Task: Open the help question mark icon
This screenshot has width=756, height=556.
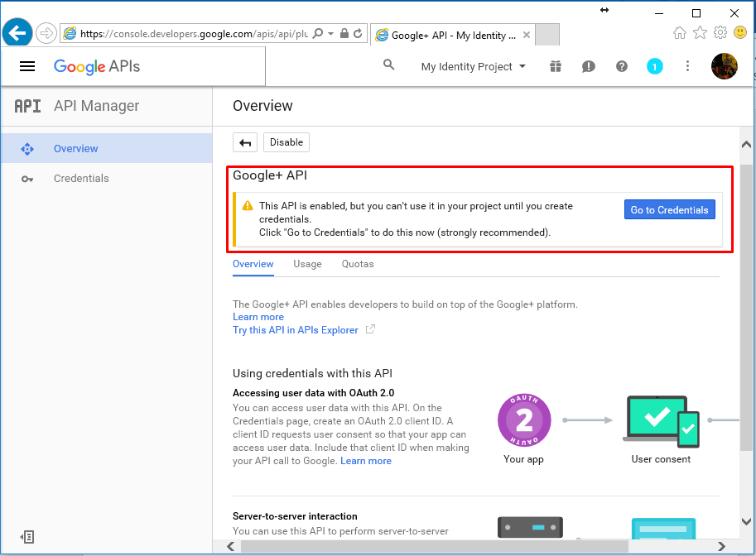Action: [622, 66]
